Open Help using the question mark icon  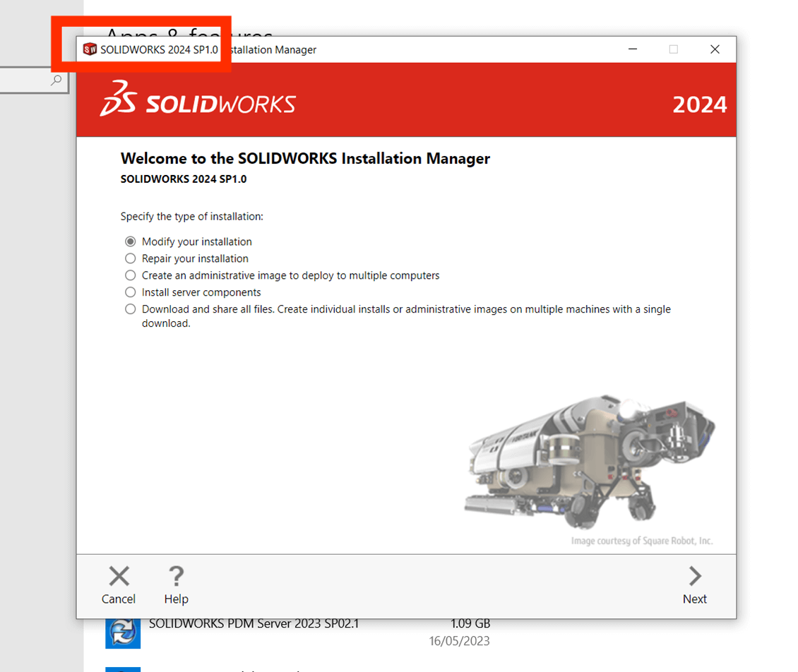pyautogui.click(x=175, y=575)
